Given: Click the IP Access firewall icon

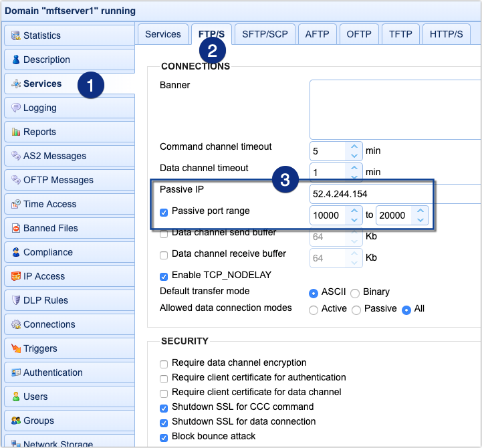Looking at the screenshot, I should tap(16, 276).
